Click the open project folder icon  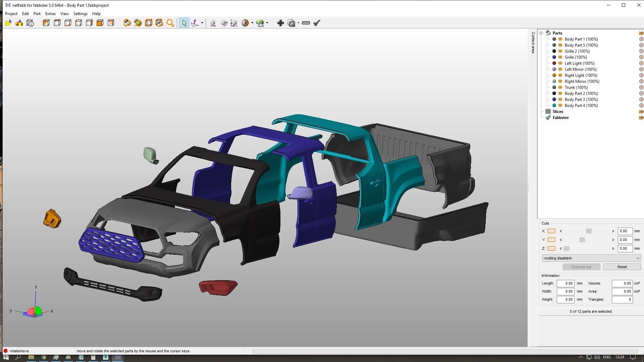8,23
